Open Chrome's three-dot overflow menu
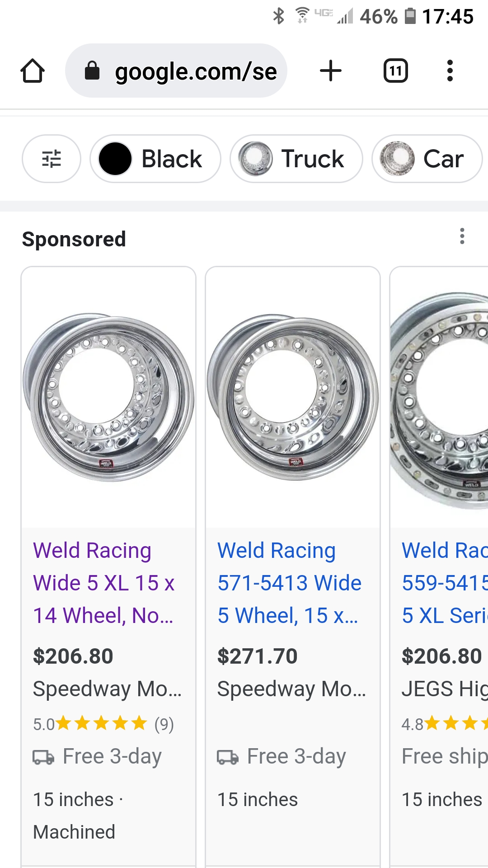Image resolution: width=488 pixels, height=868 pixels. [x=450, y=71]
